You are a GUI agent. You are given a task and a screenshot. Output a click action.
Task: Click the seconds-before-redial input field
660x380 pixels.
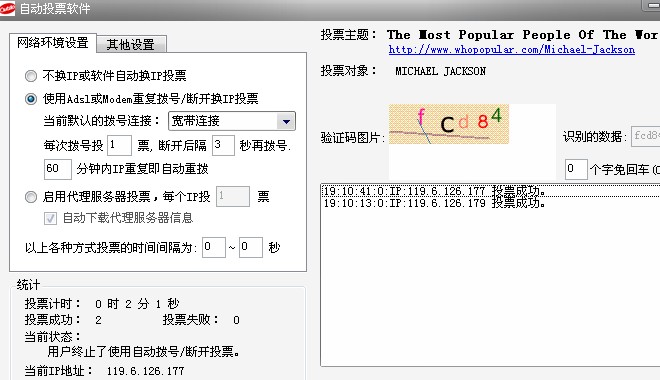tap(223, 146)
